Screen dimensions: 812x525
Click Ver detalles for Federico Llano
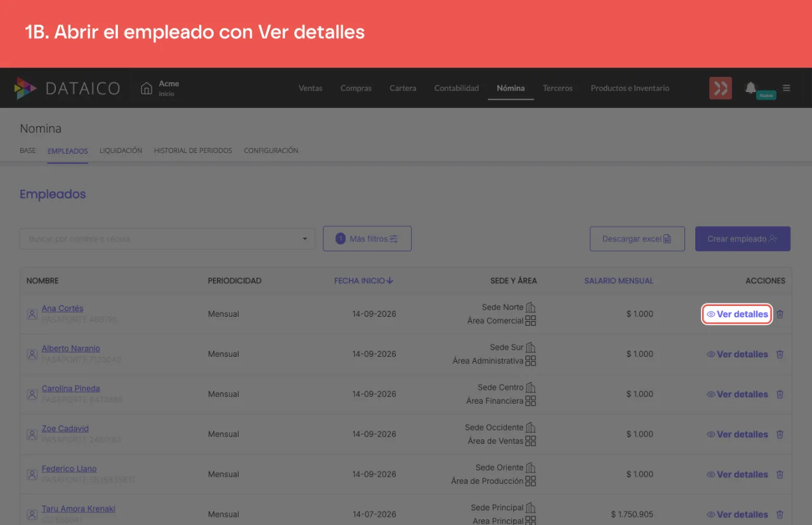[737, 474]
